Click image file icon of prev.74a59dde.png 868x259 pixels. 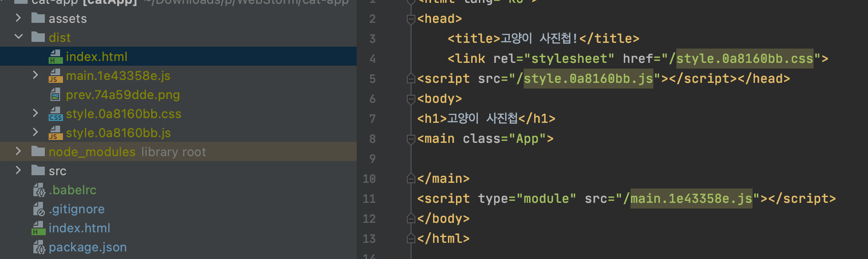(55, 95)
